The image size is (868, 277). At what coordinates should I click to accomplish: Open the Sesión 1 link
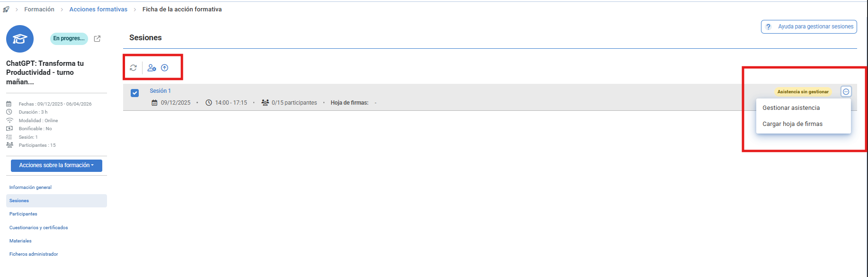click(160, 91)
